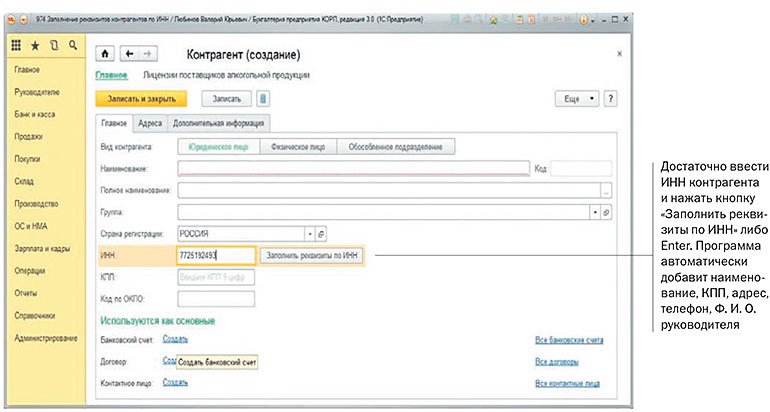The height and width of the screenshot is (412, 770).
Task: Open help with the question mark button
Action: 610,98
